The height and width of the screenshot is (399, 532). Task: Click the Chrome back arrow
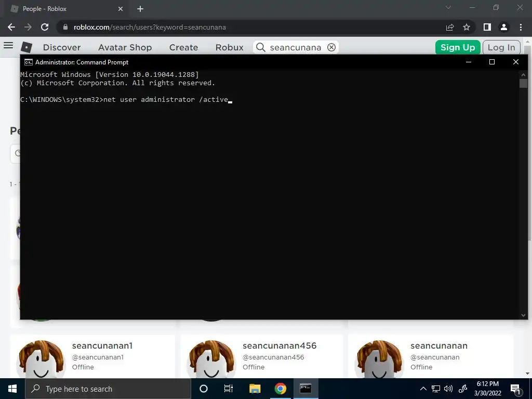coord(11,27)
